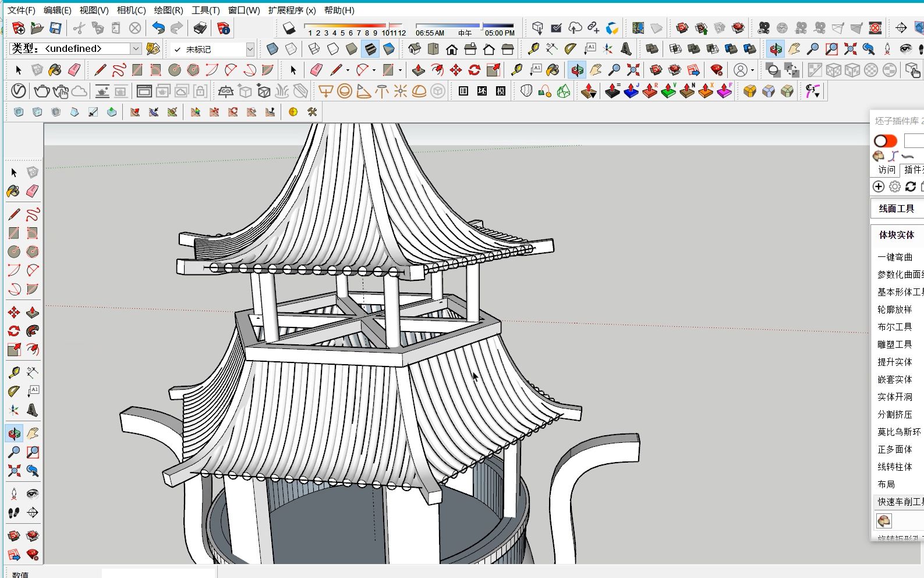Select Polygon tool in left vertical toolbar

33,252
